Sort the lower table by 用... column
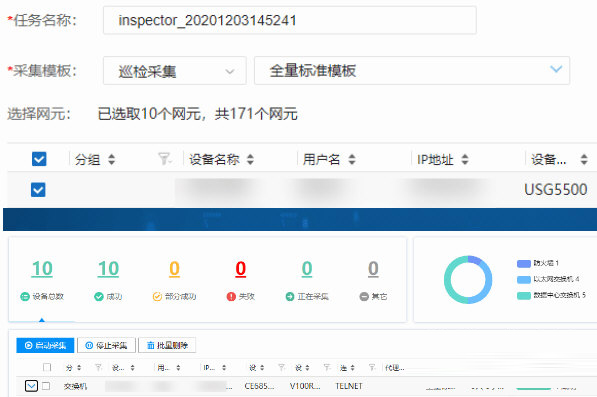Viewport: 597px width, 397px height. 178,368
